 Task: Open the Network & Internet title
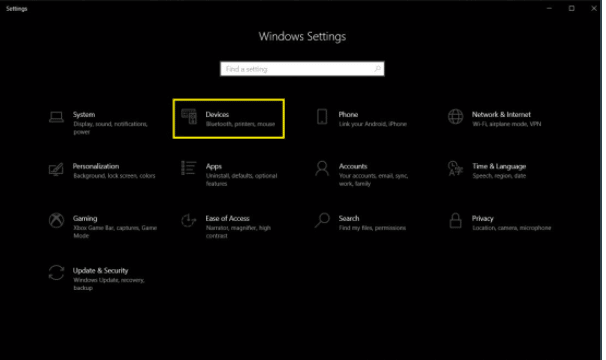pyautogui.click(x=501, y=114)
